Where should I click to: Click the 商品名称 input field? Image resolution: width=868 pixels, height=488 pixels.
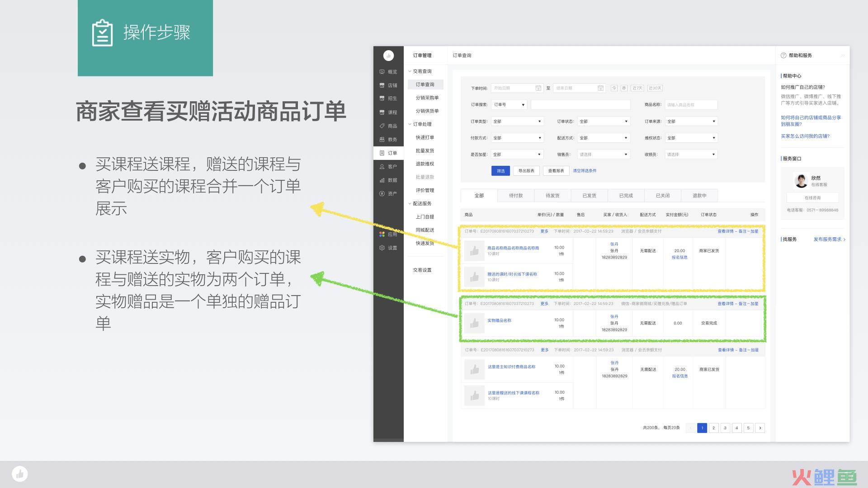click(x=691, y=105)
